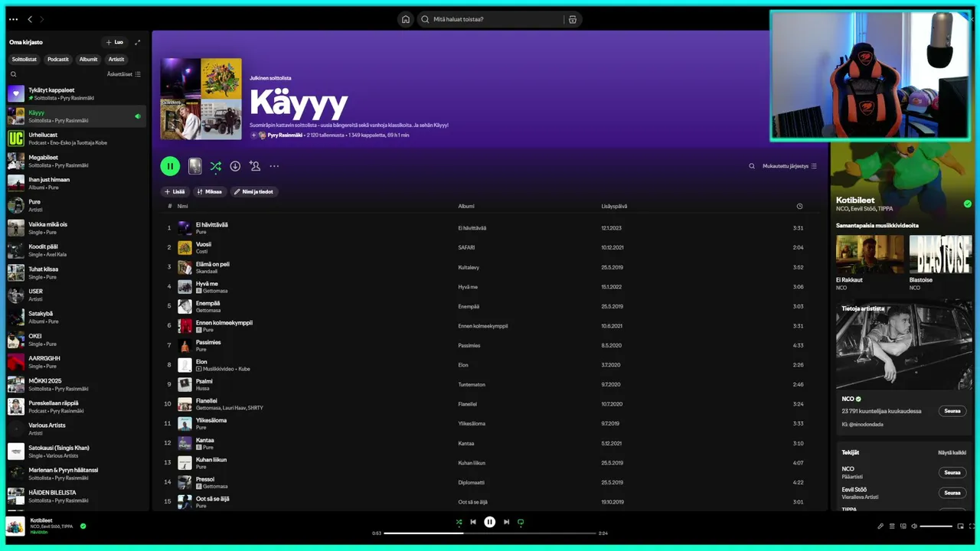
Task: Open the Kotibileet now-playing cover in player bar
Action: pyautogui.click(x=15, y=527)
